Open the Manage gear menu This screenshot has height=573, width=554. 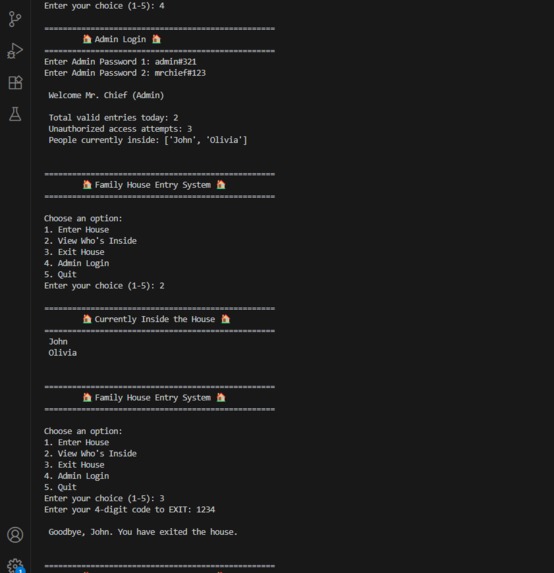pyautogui.click(x=16, y=565)
